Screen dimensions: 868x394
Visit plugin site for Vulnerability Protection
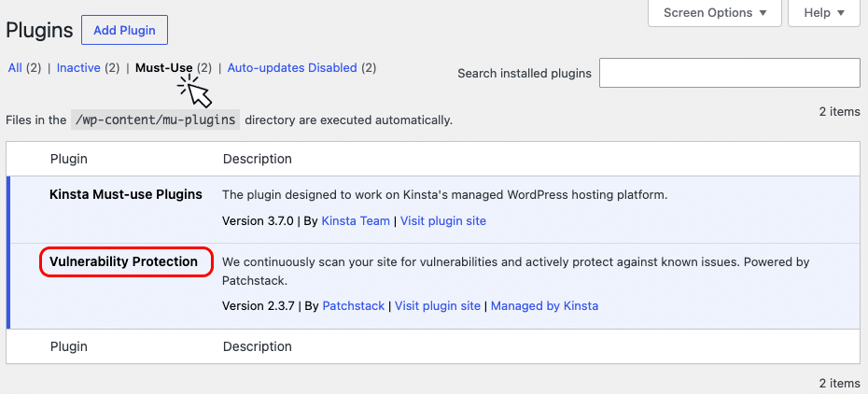click(438, 305)
